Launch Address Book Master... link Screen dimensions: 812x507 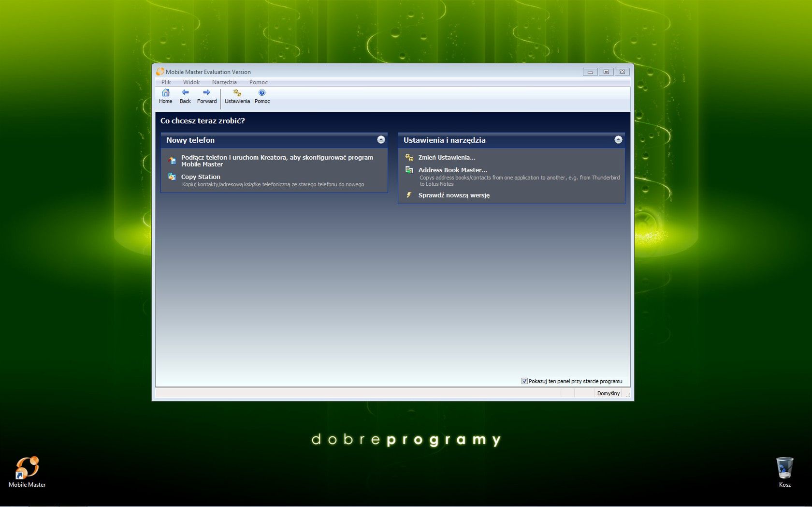click(x=452, y=170)
